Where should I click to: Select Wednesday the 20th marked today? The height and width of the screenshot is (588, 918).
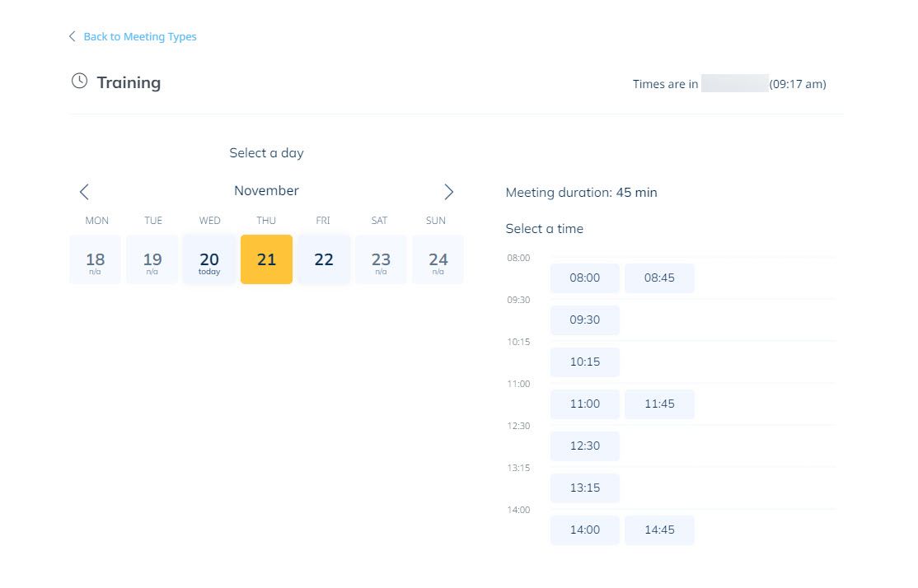pyautogui.click(x=209, y=259)
